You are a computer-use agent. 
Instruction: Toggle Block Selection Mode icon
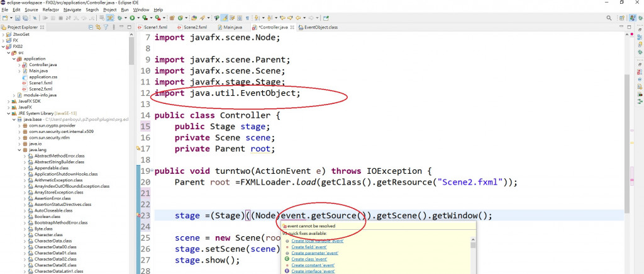(240, 18)
